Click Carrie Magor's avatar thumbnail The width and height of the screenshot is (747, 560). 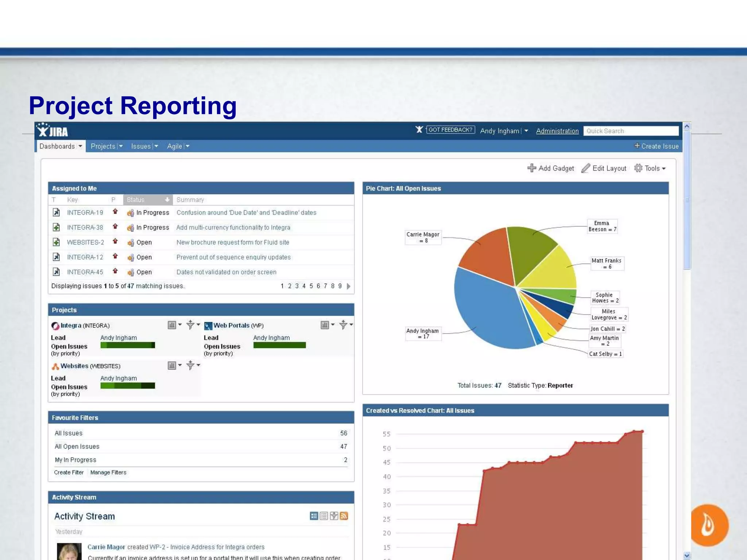tap(69, 552)
